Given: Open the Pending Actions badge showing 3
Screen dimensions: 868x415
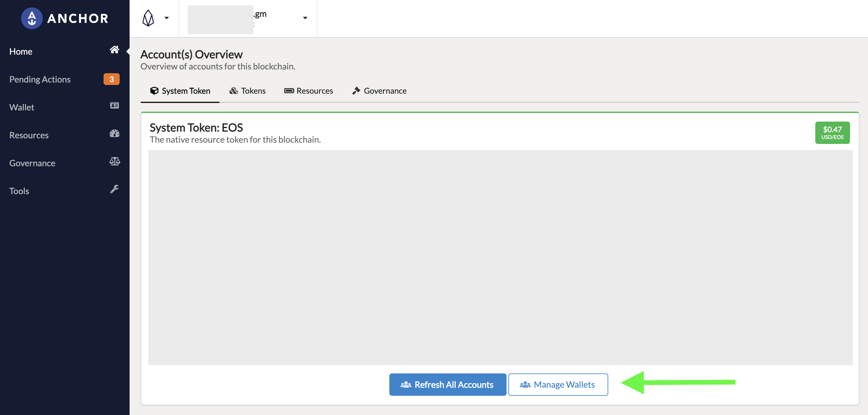Looking at the screenshot, I should click(111, 79).
